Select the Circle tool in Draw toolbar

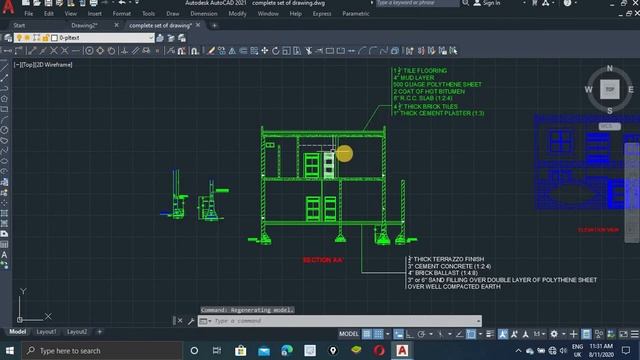pyautogui.click(x=4, y=130)
